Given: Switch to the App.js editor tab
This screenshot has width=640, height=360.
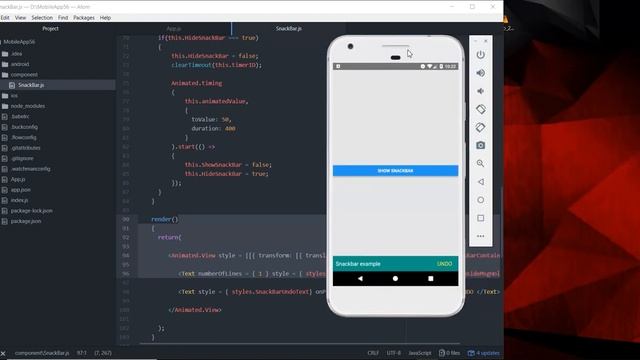Looking at the screenshot, I should click(174, 29).
